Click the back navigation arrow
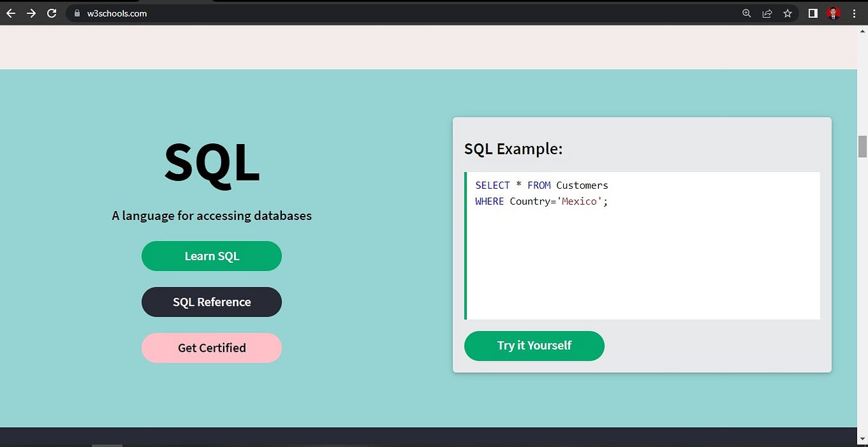Image resolution: width=868 pixels, height=447 pixels. click(x=10, y=13)
